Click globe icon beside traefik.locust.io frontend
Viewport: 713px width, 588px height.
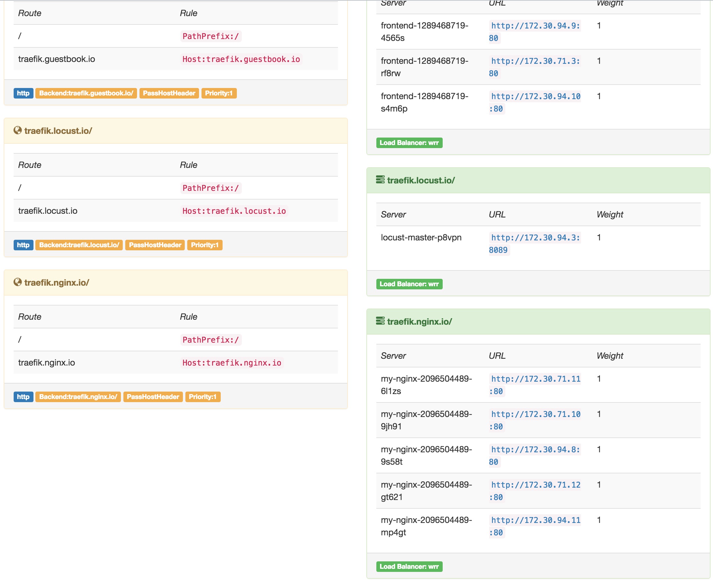coord(18,130)
